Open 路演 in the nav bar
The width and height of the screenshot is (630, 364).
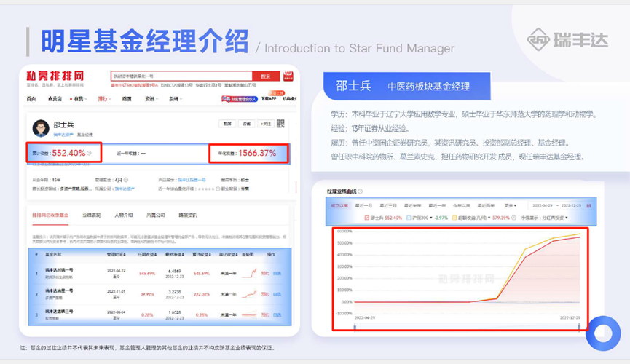point(127,99)
